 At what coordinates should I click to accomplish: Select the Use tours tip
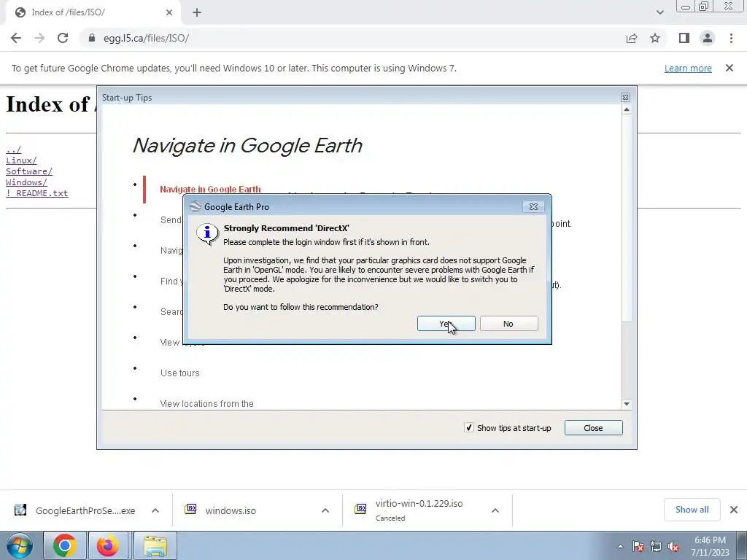coord(179,373)
